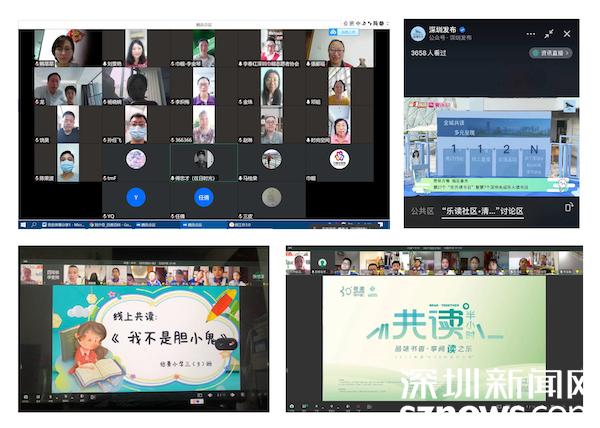Screen dimensions: 600x428
Task: Open the three-dot more options menu
Action: click(x=530, y=33)
